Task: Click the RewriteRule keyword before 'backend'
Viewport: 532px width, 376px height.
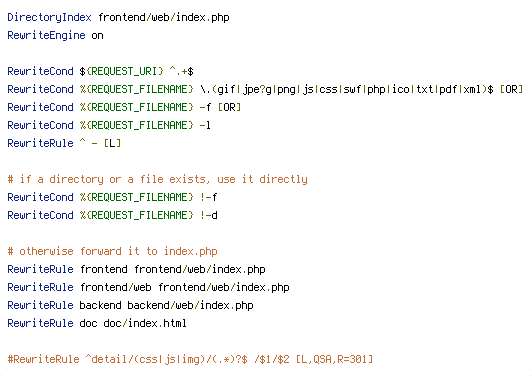Action: pos(40,305)
